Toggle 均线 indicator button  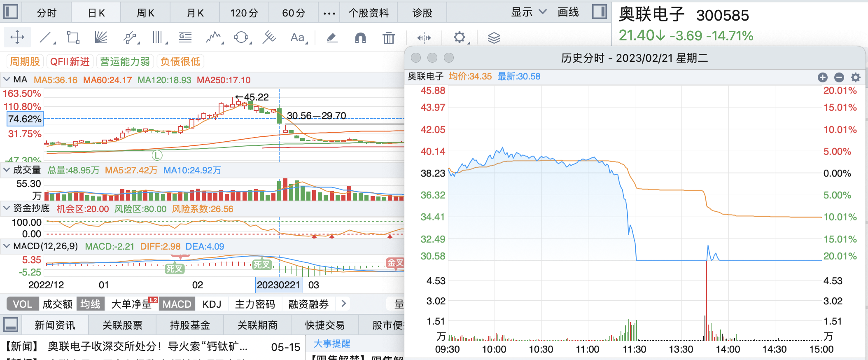click(x=90, y=304)
